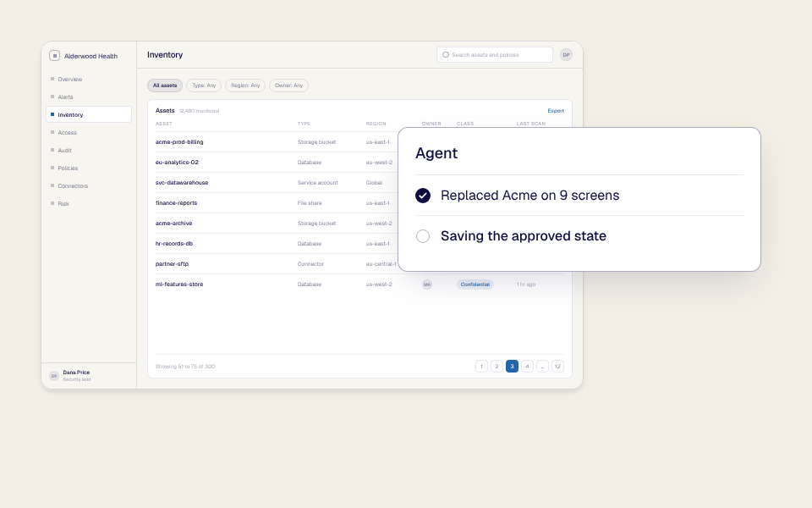Click Dana Price's DP avatar in sidebar
This screenshot has height=508, width=812.
point(54,376)
